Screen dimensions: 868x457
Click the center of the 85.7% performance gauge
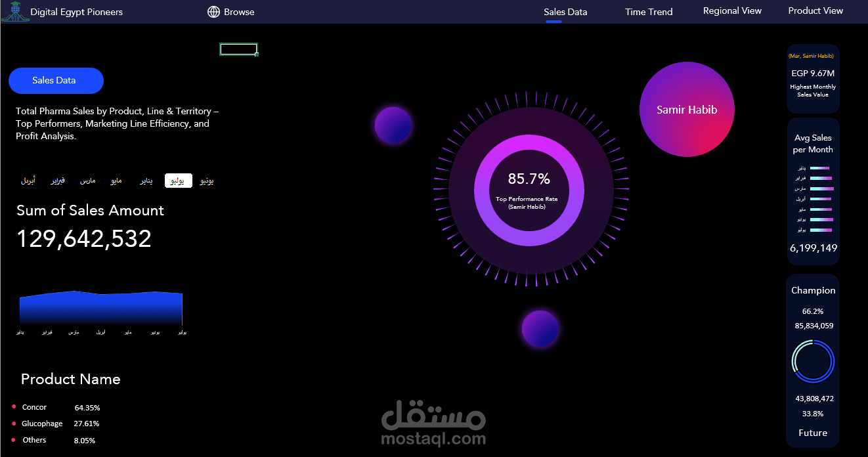pyautogui.click(x=529, y=189)
